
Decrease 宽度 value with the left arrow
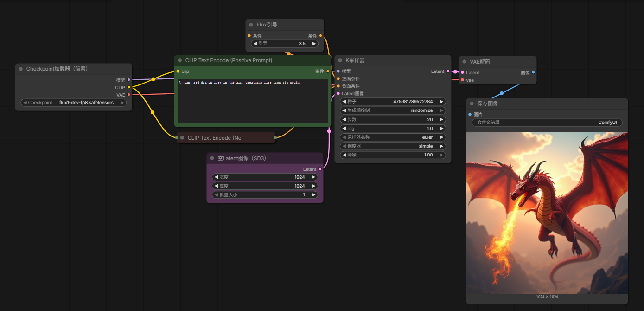click(216, 177)
